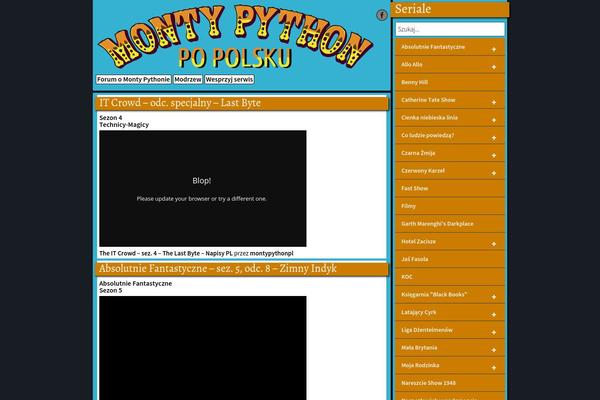Click the IT Crowd video player area
Screen dimensions: 600x400
coord(203,189)
